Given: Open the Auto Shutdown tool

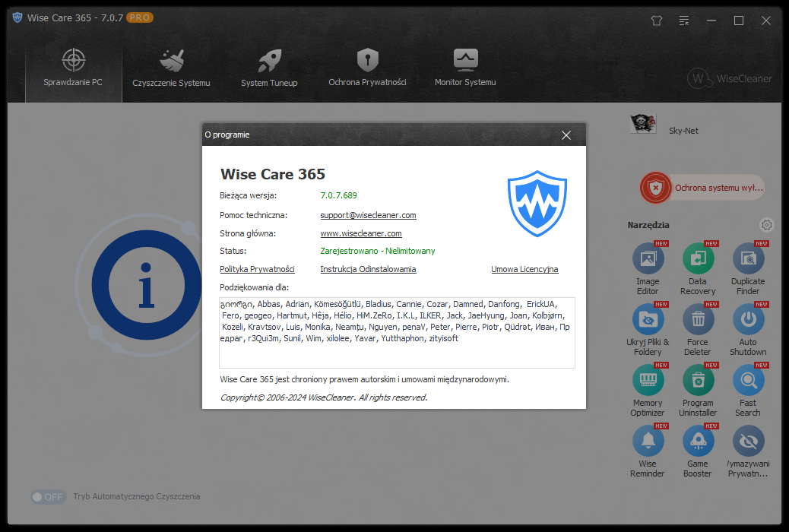Looking at the screenshot, I should (748, 330).
